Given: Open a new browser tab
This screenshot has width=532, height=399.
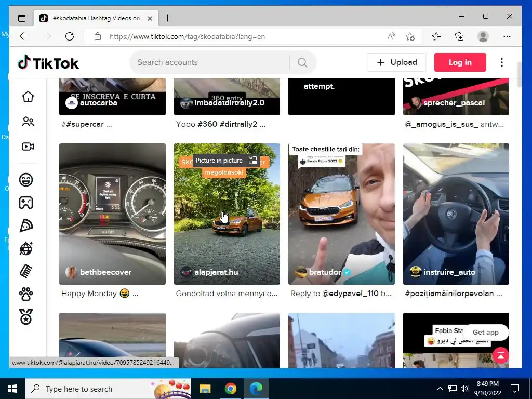Looking at the screenshot, I should click(x=168, y=18).
